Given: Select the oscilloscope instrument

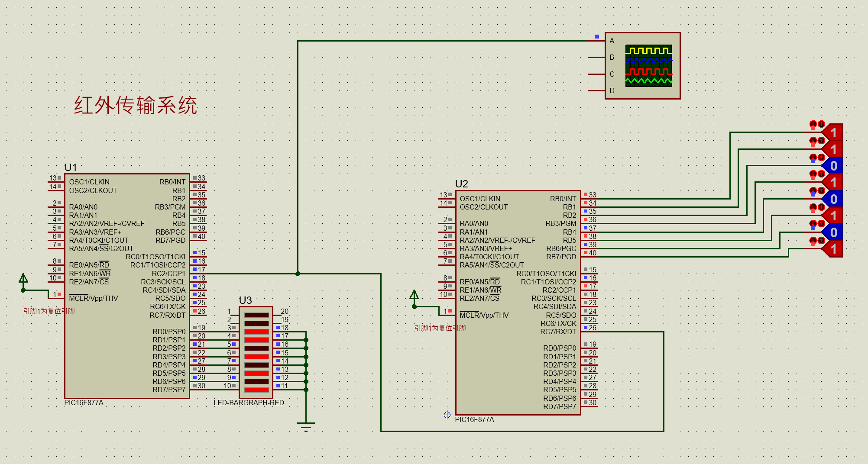Looking at the screenshot, I should pyautogui.click(x=642, y=66).
